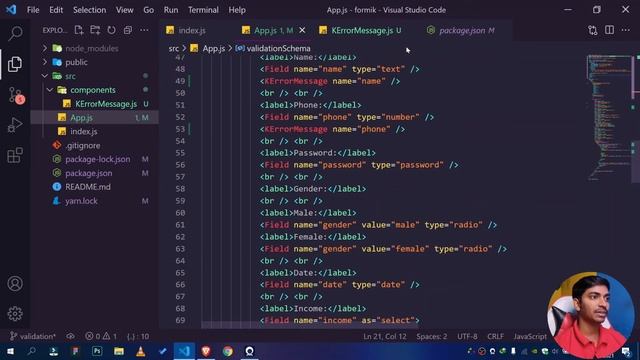640x360 pixels.
Task: Open the File menu
Action: [33, 10]
